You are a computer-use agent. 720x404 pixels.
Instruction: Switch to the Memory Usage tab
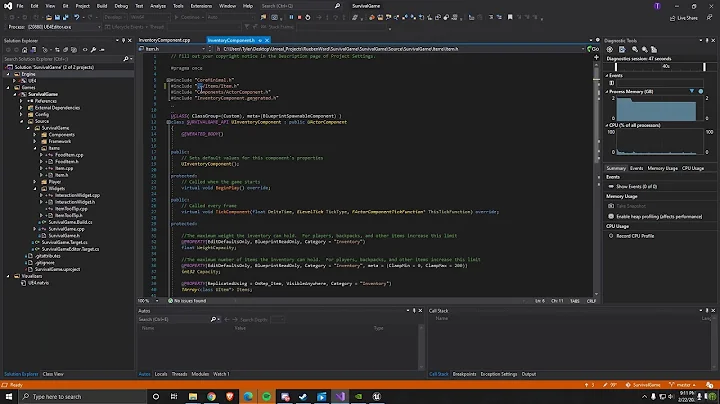(x=663, y=168)
